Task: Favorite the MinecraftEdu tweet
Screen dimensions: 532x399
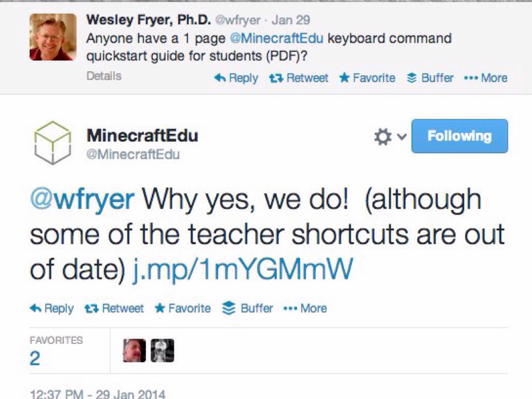Action: pyautogui.click(x=183, y=308)
